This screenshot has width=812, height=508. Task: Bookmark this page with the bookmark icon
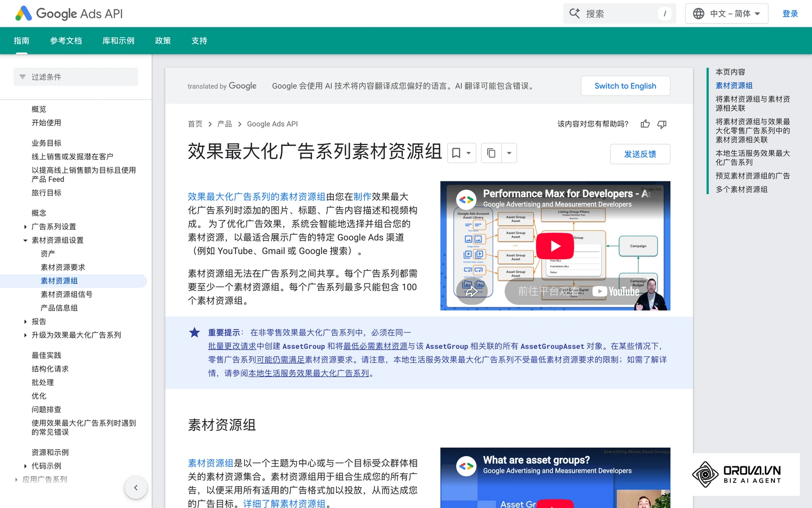coord(456,153)
